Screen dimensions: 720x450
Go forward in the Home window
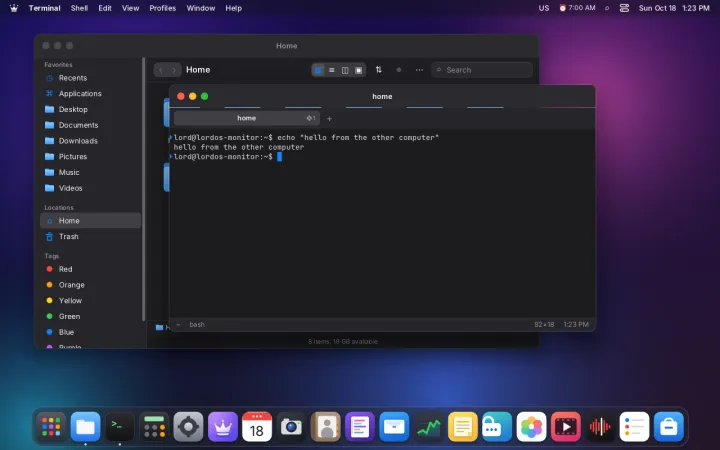pos(174,70)
